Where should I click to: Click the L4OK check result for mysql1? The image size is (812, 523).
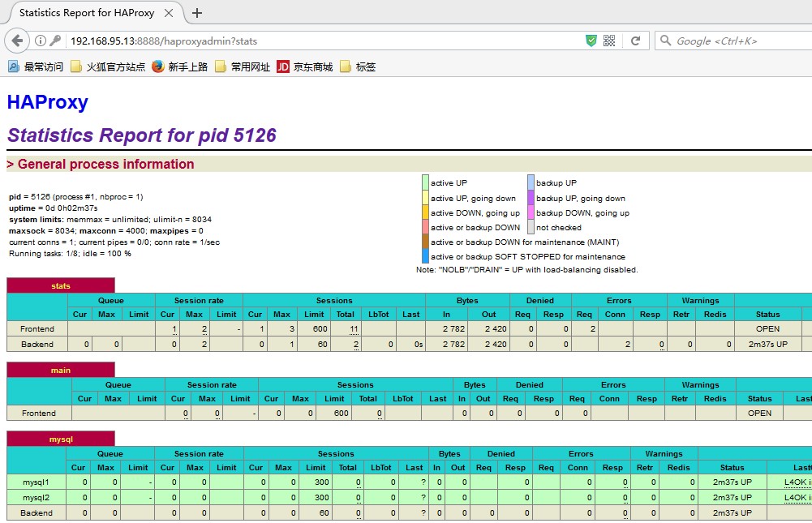(797, 482)
